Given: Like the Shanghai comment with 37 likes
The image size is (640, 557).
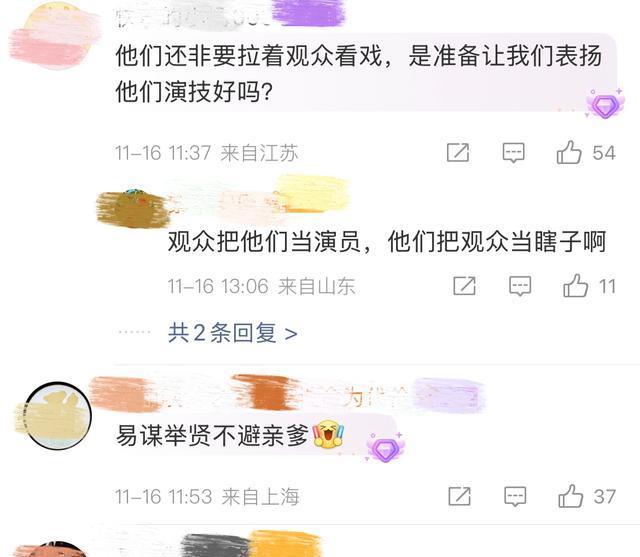Looking at the screenshot, I should coord(570,496).
